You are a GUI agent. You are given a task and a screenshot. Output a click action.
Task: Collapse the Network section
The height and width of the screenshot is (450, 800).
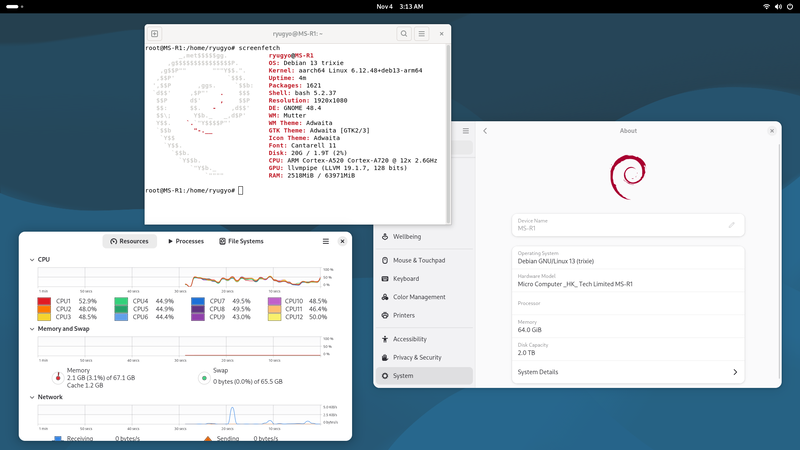(32, 397)
